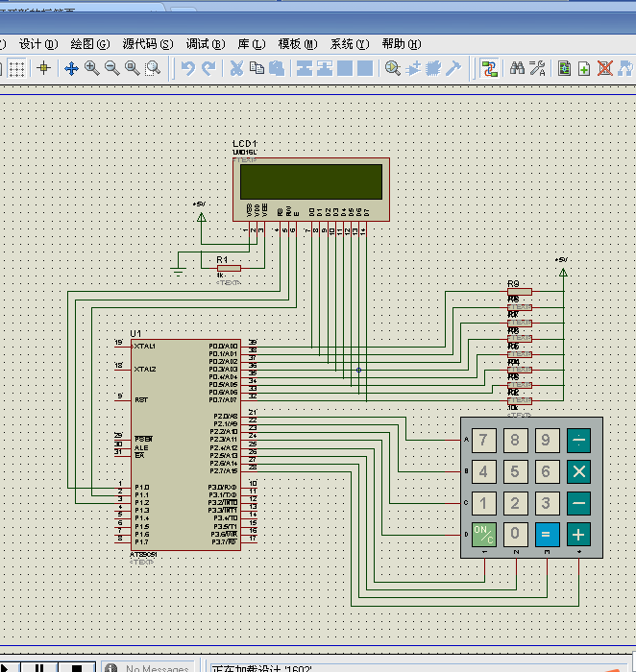Image resolution: width=636 pixels, height=672 pixels.
Task: Click the zoom in magnifier icon
Action: tap(91, 68)
